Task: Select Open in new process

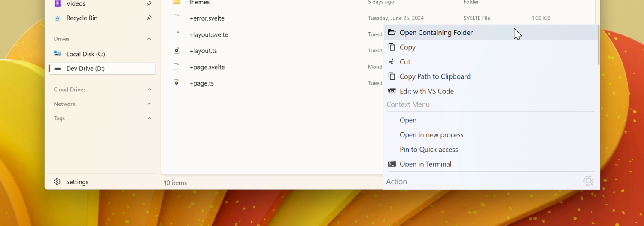Action: [431, 135]
